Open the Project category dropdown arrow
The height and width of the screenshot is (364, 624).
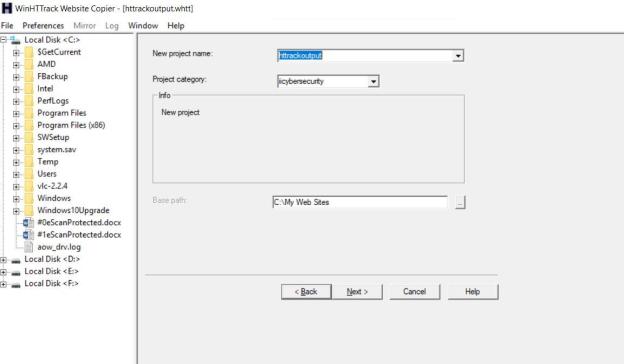[373, 82]
